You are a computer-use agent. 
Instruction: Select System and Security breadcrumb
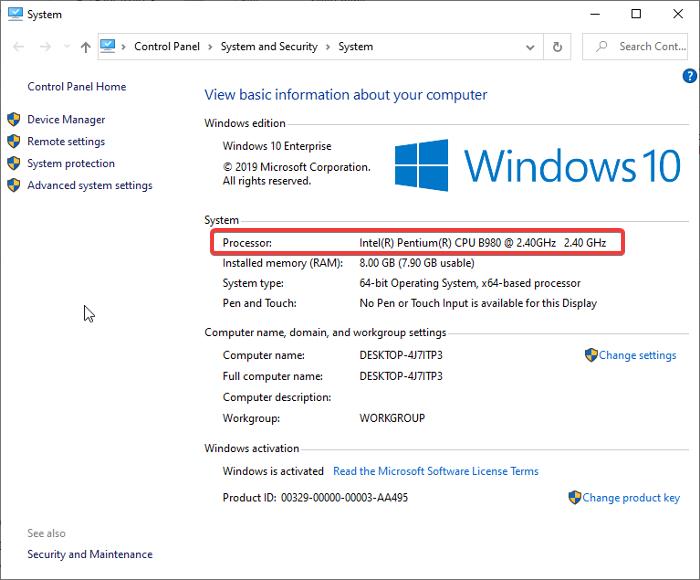point(269,47)
